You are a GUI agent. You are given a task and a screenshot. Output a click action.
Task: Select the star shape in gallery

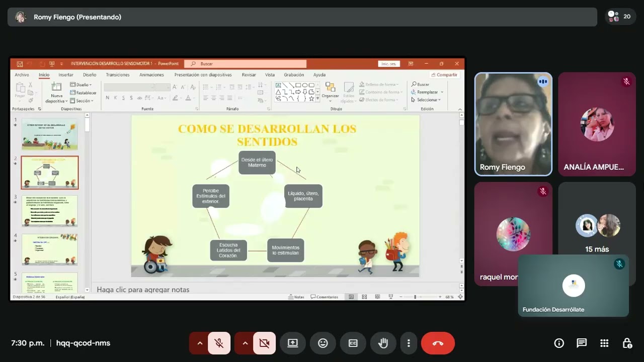(x=311, y=99)
